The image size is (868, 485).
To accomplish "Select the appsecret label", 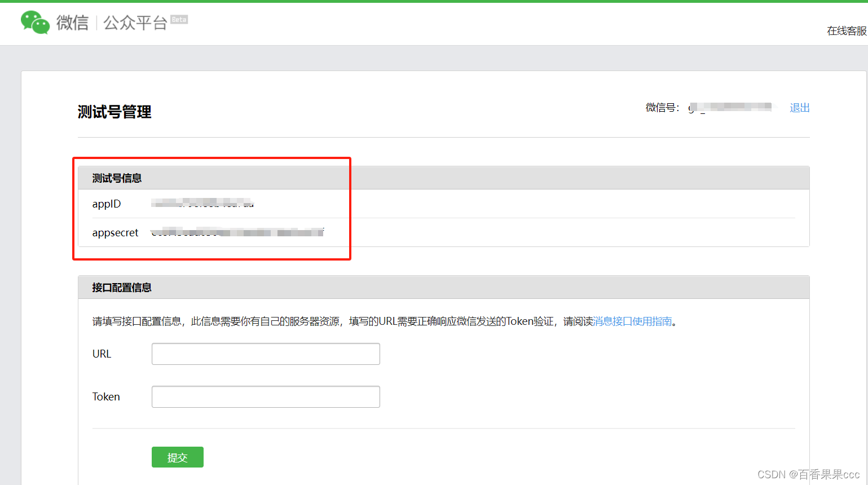I will [x=115, y=232].
